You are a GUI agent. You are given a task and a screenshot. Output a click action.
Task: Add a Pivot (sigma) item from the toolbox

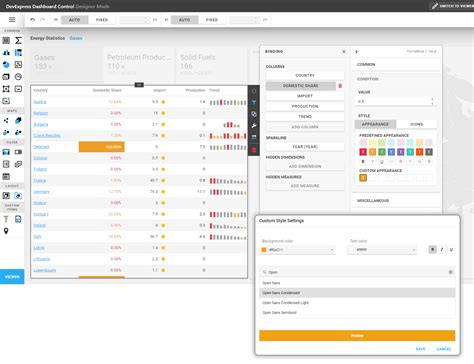[x=18, y=40]
